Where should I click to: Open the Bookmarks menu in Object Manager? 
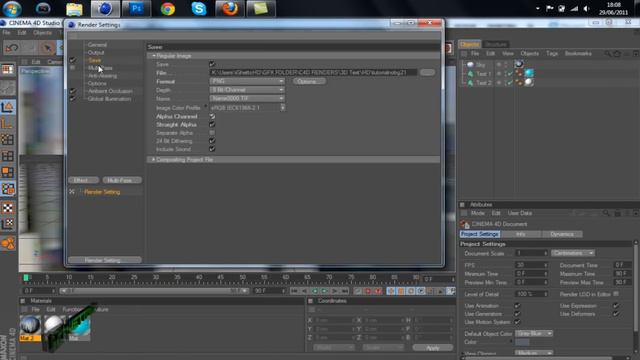(x=578, y=53)
